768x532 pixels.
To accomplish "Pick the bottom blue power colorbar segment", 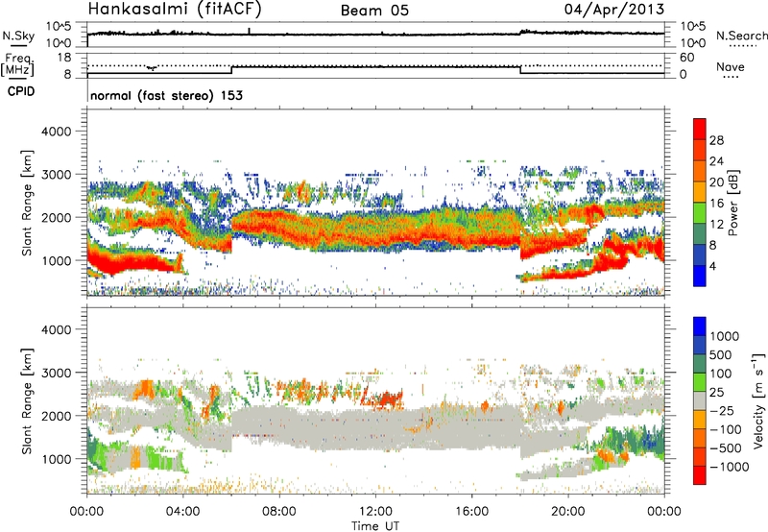I will [700, 277].
